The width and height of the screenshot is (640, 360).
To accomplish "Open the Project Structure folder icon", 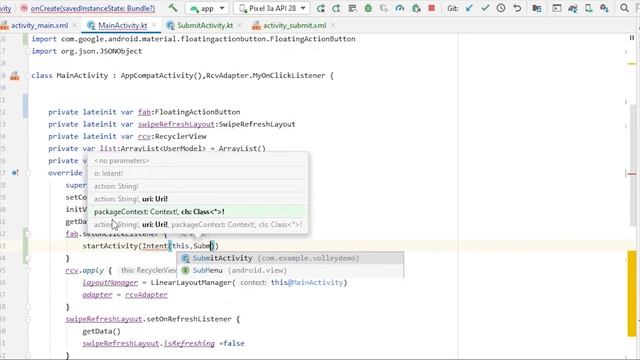I will coord(537,8).
